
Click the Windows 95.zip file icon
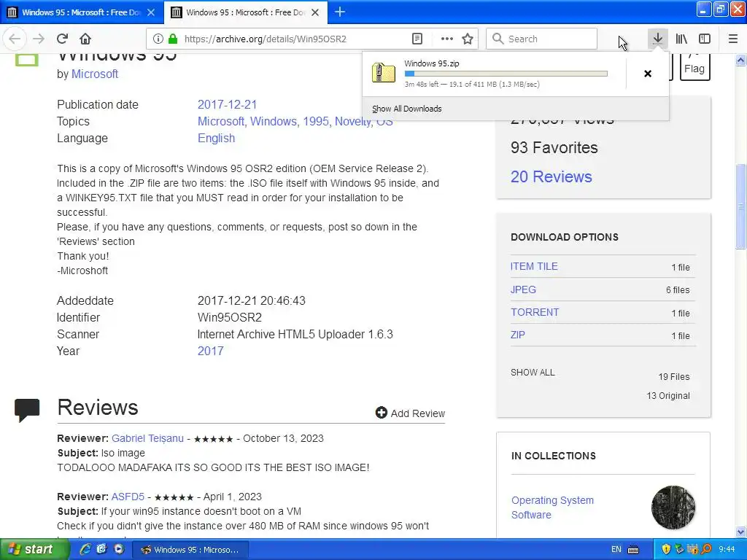point(384,73)
